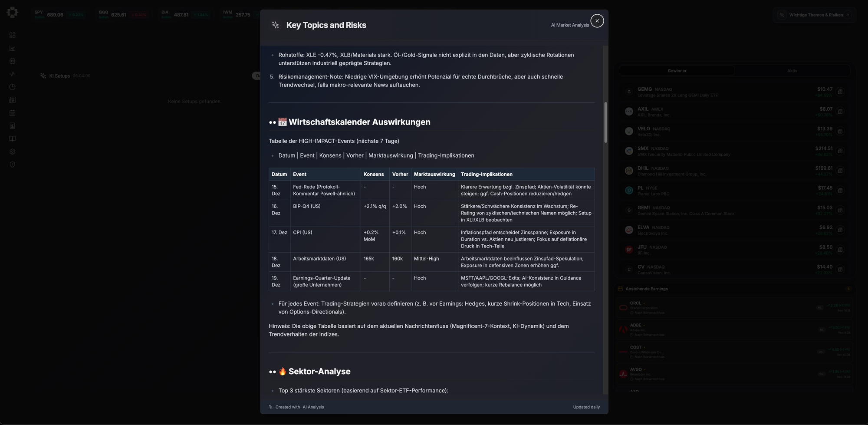868x425 pixels.
Task: Open the calendar icon in sidebar
Action: 12,113
